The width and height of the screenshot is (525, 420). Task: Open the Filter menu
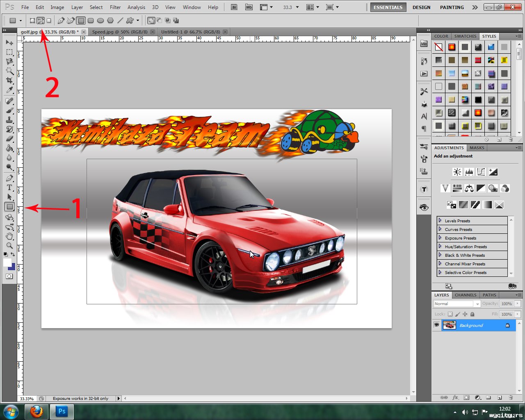tap(115, 7)
